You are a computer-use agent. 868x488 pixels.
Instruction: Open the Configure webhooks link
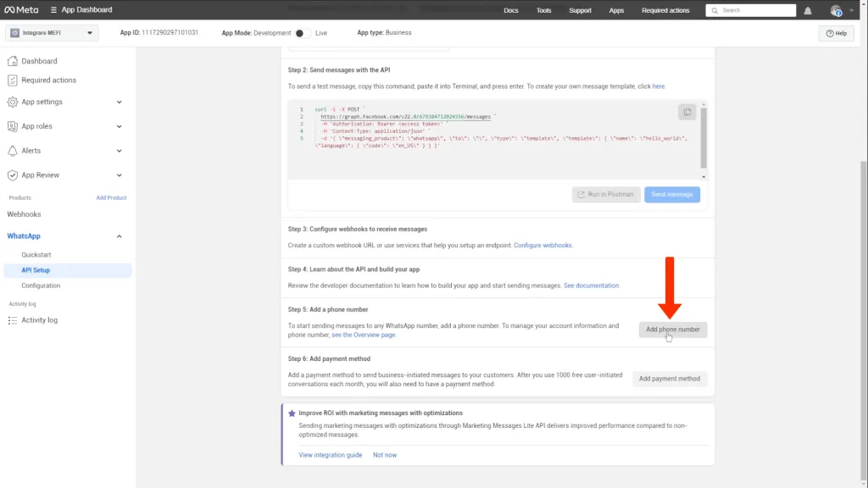tap(542, 245)
